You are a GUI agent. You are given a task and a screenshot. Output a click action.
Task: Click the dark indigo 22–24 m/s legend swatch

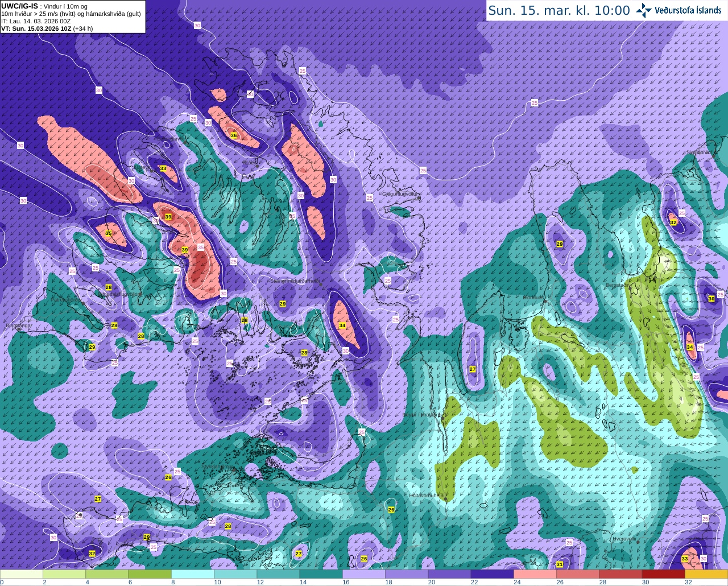coord(492,574)
